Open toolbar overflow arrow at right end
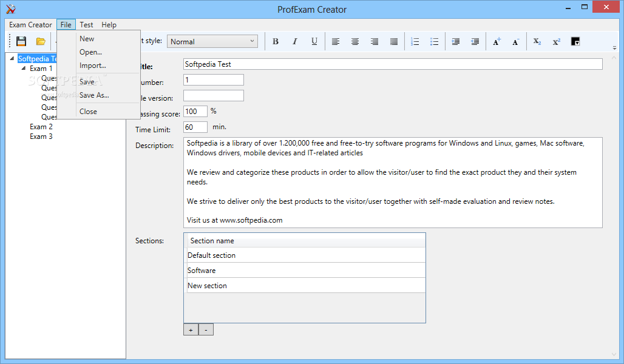This screenshot has width=624, height=364. click(x=614, y=48)
